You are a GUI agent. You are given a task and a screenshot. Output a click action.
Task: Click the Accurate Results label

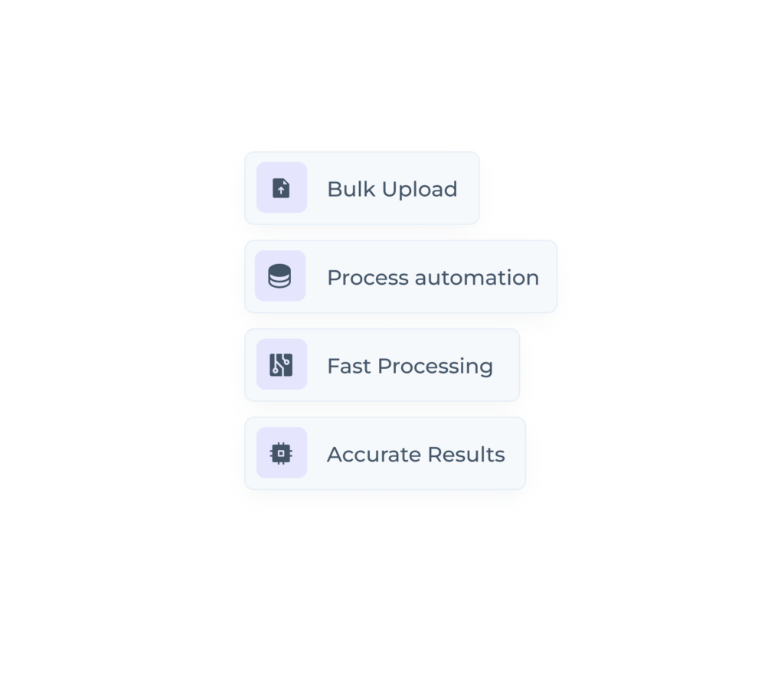[x=416, y=453]
